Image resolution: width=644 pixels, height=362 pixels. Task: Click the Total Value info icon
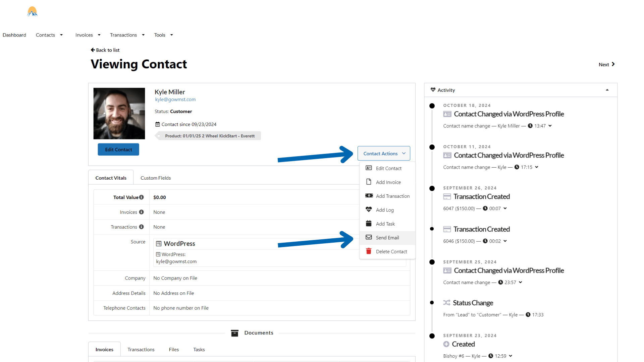click(x=142, y=197)
